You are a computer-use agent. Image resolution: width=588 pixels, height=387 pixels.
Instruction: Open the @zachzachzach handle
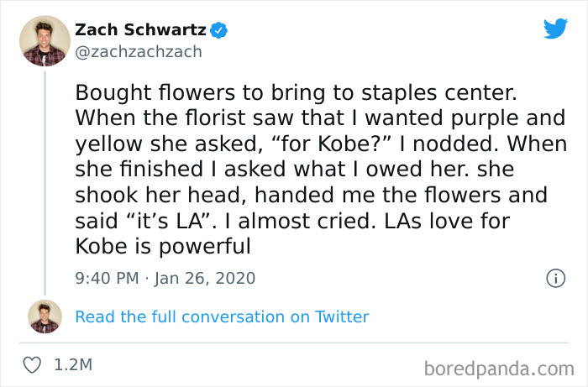click(139, 52)
